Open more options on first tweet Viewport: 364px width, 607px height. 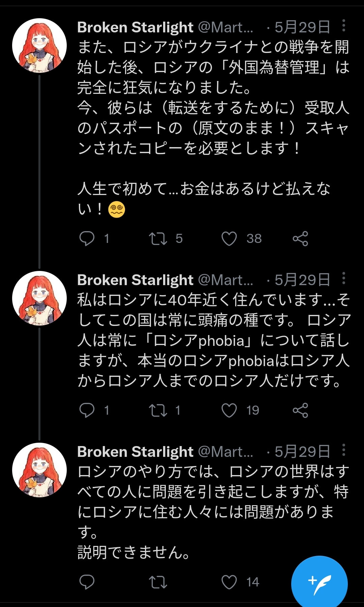click(343, 26)
